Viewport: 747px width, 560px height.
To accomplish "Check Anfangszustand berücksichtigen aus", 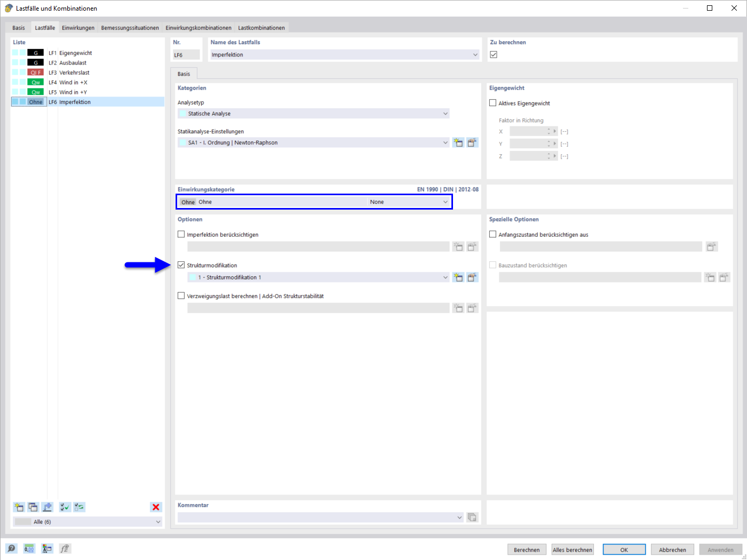I will point(493,234).
